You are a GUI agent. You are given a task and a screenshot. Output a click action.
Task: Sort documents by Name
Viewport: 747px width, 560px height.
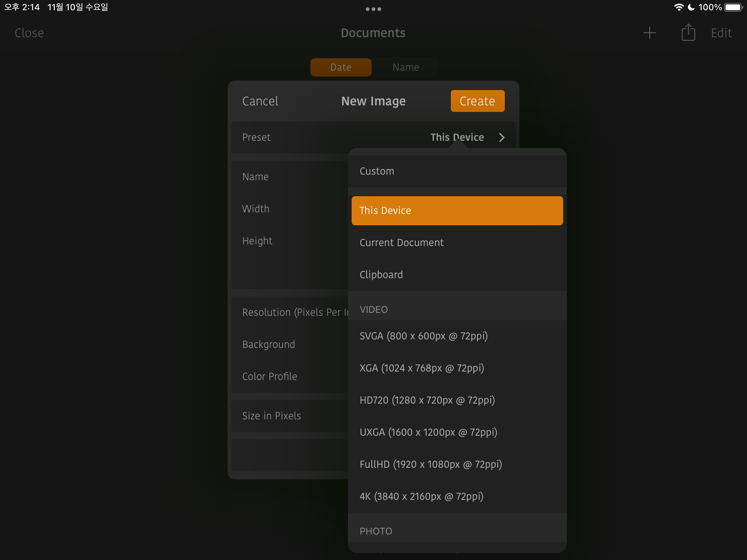406,67
